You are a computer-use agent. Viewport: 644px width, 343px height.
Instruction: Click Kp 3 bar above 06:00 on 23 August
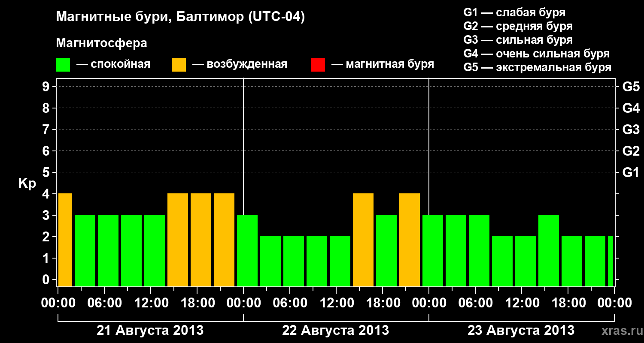tap(479, 251)
